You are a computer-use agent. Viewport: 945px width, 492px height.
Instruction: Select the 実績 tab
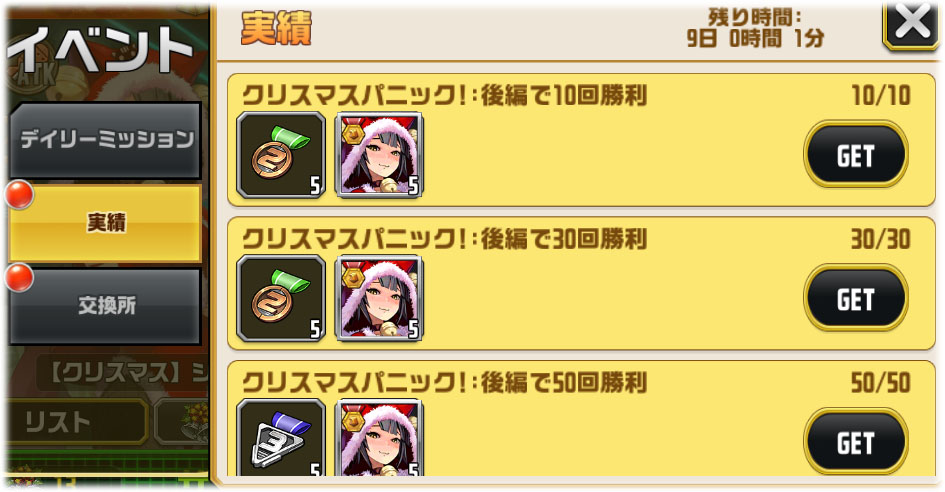pyautogui.click(x=105, y=223)
